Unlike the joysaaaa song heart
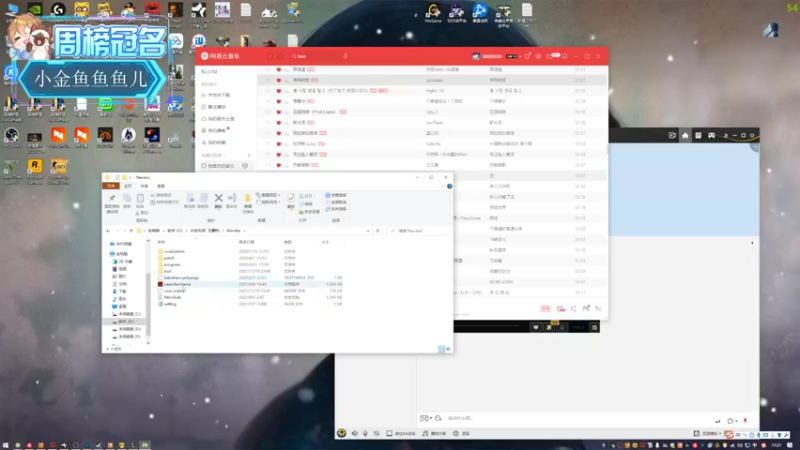This screenshot has height=450, width=800. click(x=279, y=80)
